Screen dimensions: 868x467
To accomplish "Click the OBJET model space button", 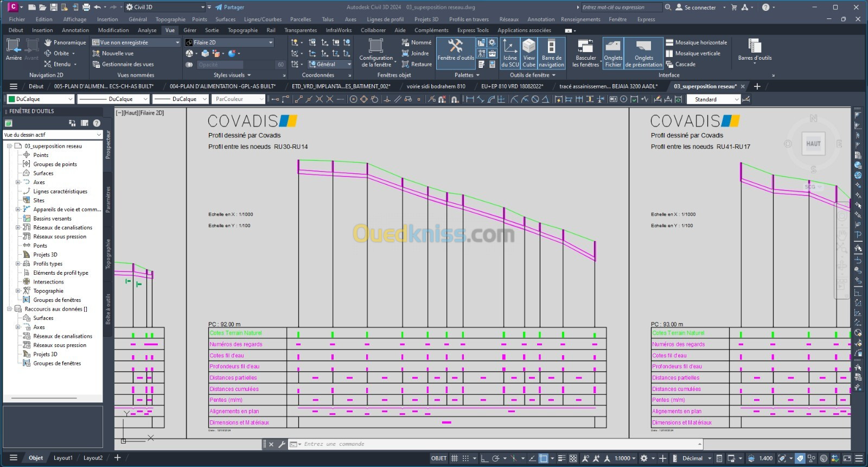I will (439, 458).
